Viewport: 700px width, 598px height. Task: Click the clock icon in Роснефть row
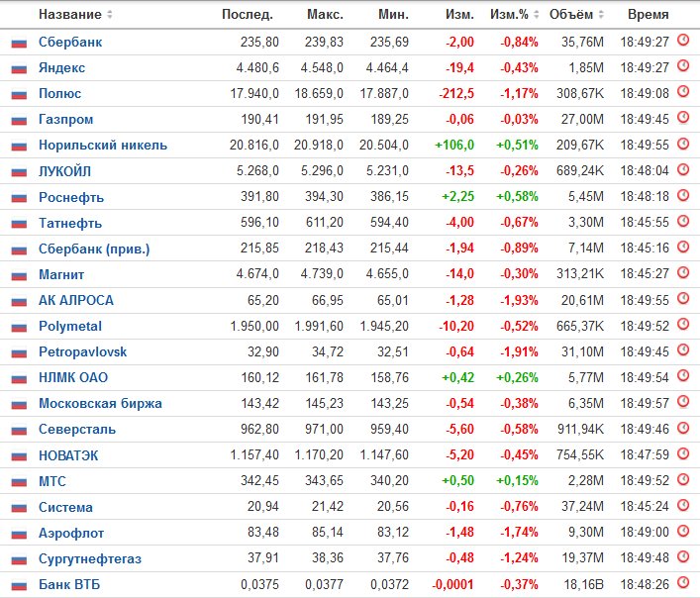(683, 195)
